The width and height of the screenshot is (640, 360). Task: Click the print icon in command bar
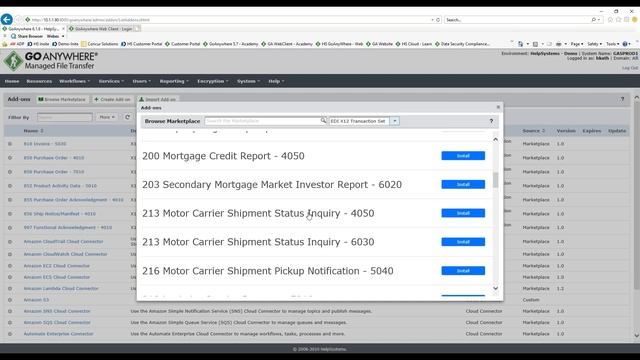(x=559, y=44)
